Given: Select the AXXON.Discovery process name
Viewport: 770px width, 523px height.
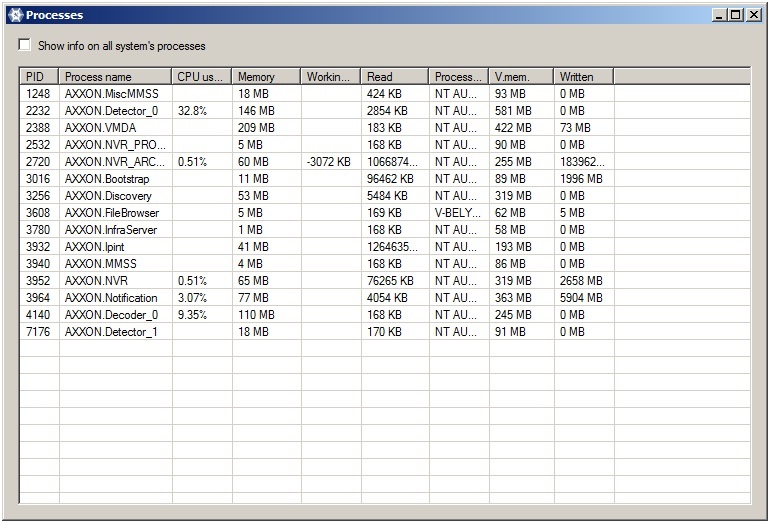Looking at the screenshot, I should [108, 196].
